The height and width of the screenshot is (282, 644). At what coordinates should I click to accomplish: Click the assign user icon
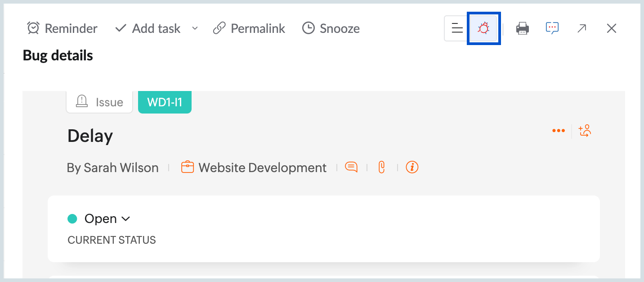585,131
